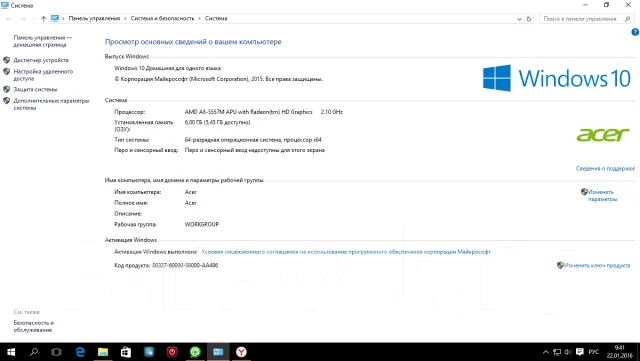
Task: Click the Система breadcrumb segment
Action: [216, 18]
